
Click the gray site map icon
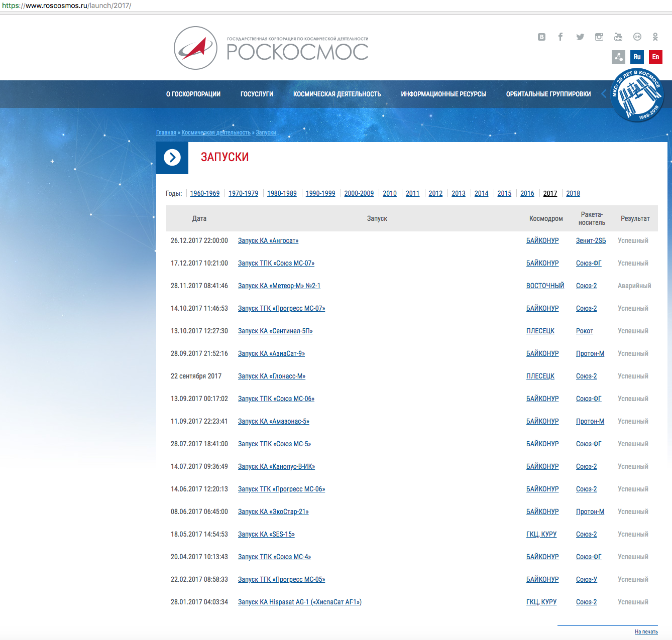618,57
